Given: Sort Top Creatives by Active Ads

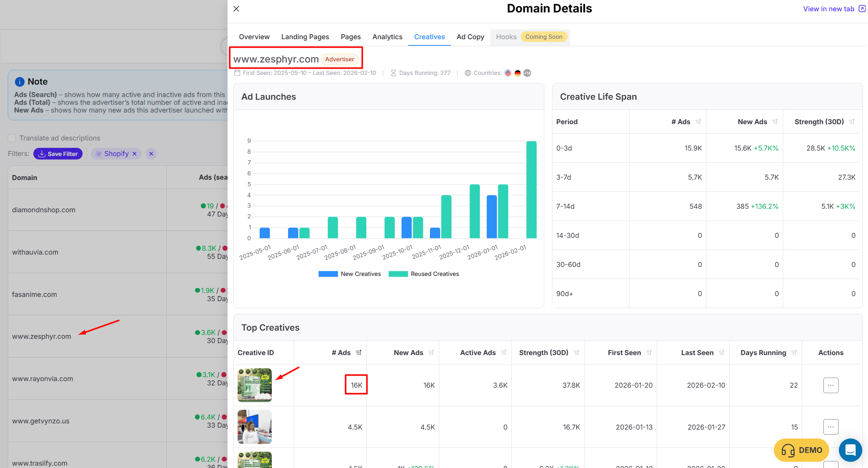Looking at the screenshot, I should point(504,352).
